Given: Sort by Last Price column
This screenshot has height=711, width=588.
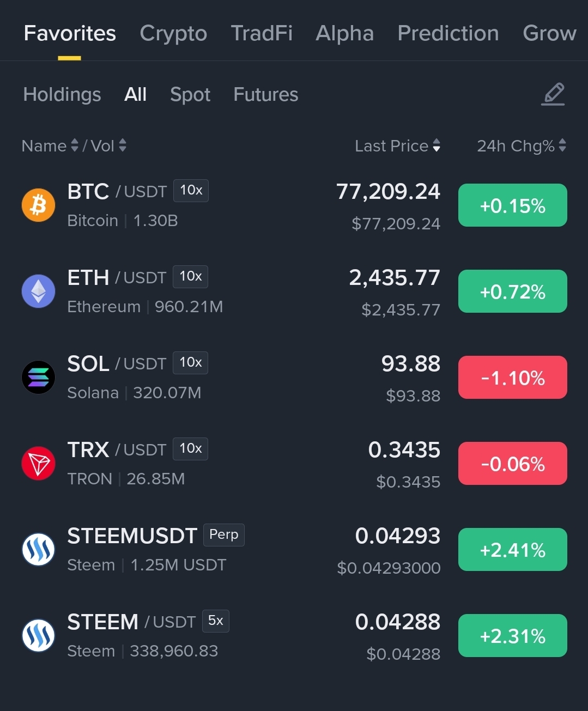Looking at the screenshot, I should [397, 145].
